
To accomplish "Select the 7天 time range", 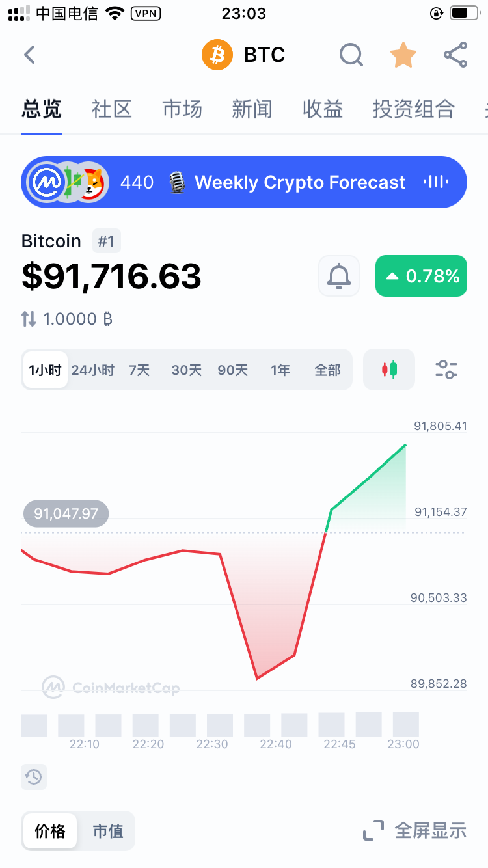I will [x=139, y=370].
